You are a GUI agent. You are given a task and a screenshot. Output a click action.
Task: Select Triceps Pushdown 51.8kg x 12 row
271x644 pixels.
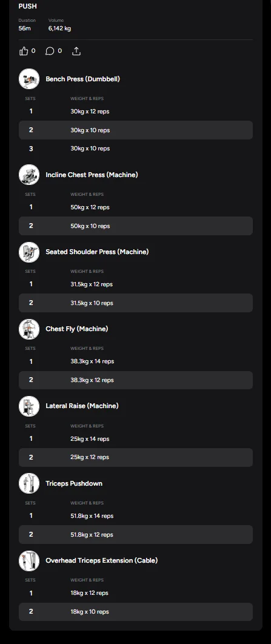pyautogui.click(x=136, y=534)
